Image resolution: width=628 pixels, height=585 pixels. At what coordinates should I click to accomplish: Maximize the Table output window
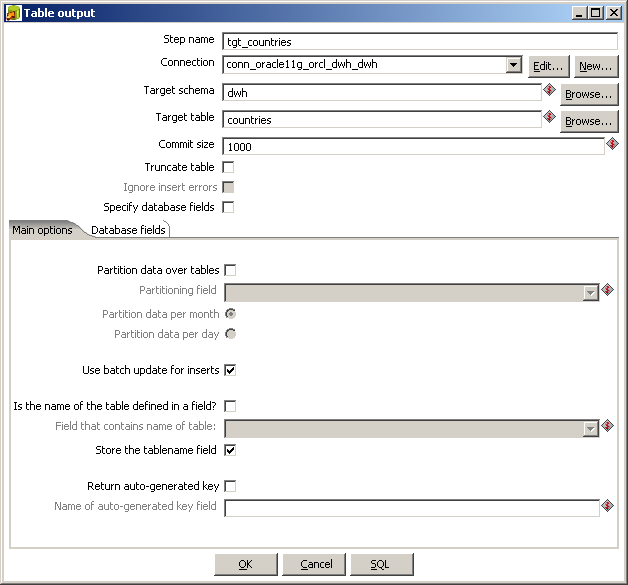596,13
